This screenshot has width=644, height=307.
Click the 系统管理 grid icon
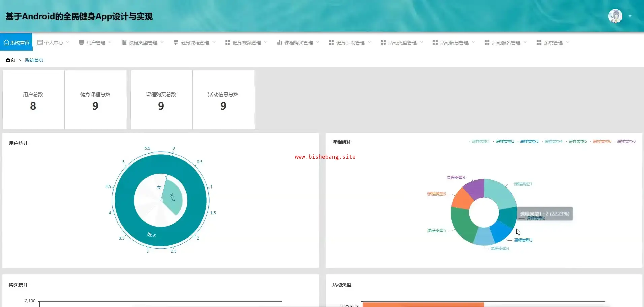click(x=539, y=43)
